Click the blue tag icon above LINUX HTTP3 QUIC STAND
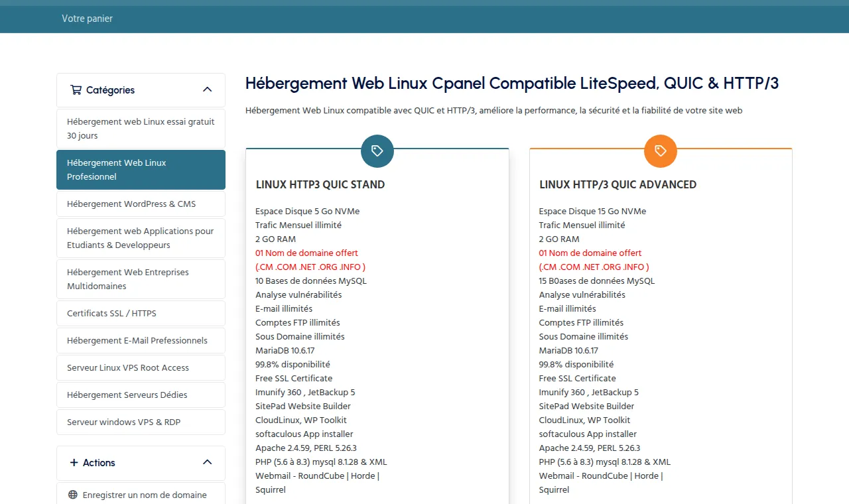The image size is (849, 504). click(377, 151)
